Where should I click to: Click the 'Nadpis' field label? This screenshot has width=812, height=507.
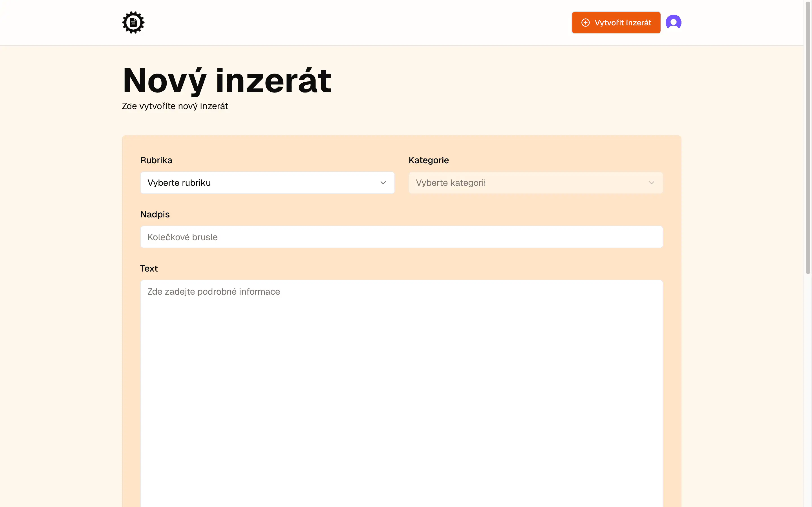[x=155, y=214]
